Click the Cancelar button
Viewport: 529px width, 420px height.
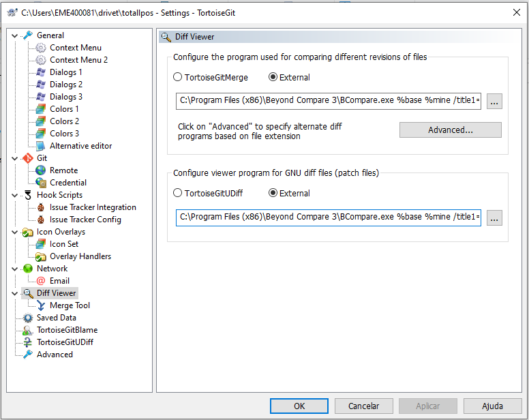pos(364,406)
